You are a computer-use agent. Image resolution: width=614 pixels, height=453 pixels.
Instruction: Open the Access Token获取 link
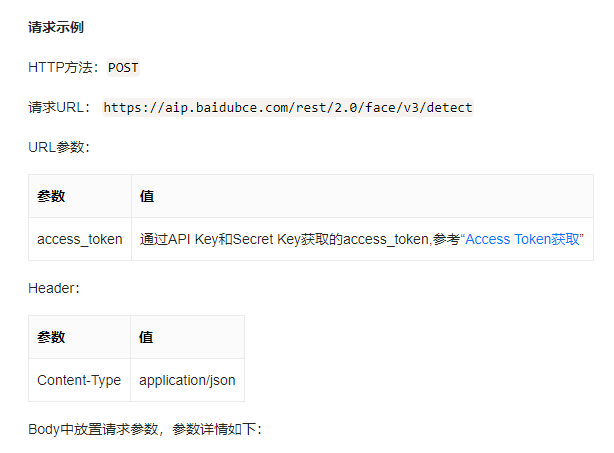522,239
